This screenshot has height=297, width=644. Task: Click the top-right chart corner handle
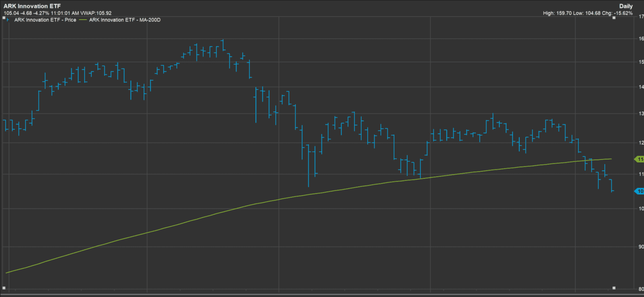pyautogui.click(x=614, y=18)
